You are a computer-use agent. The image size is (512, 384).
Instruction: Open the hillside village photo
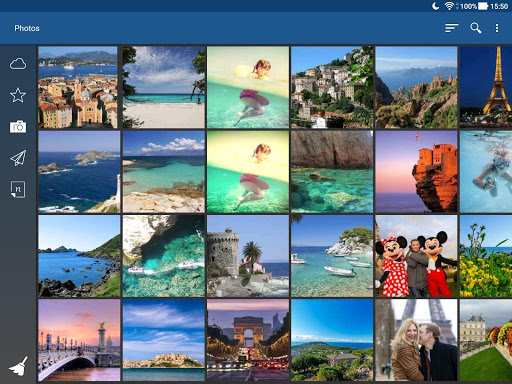pos(332,87)
